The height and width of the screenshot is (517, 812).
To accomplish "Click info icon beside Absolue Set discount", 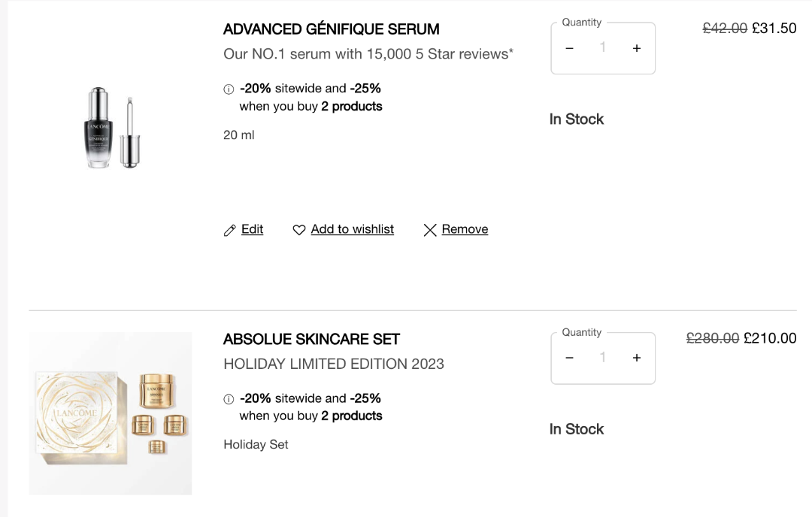I will coord(229,399).
